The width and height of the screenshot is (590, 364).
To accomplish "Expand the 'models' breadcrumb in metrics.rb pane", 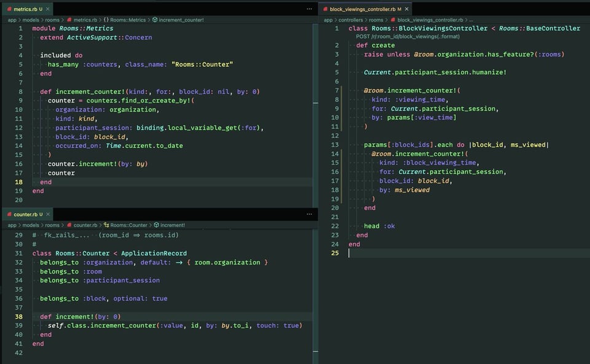I will click(x=31, y=20).
